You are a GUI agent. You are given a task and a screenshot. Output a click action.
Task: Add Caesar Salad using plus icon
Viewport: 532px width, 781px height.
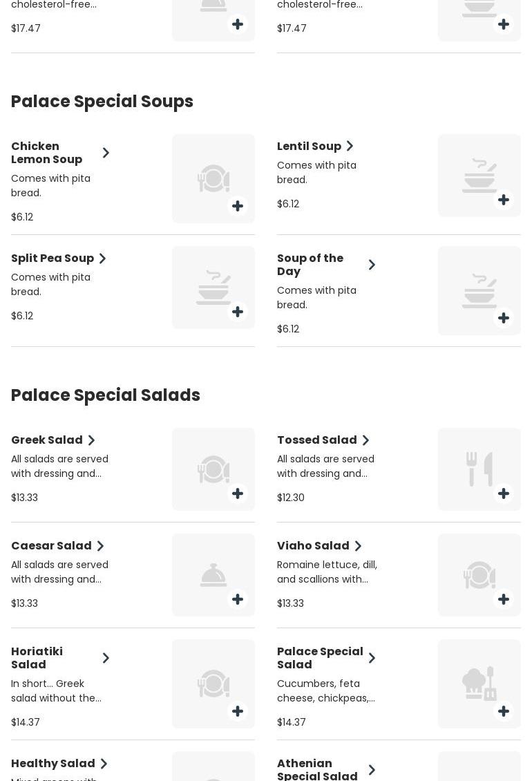point(238,599)
